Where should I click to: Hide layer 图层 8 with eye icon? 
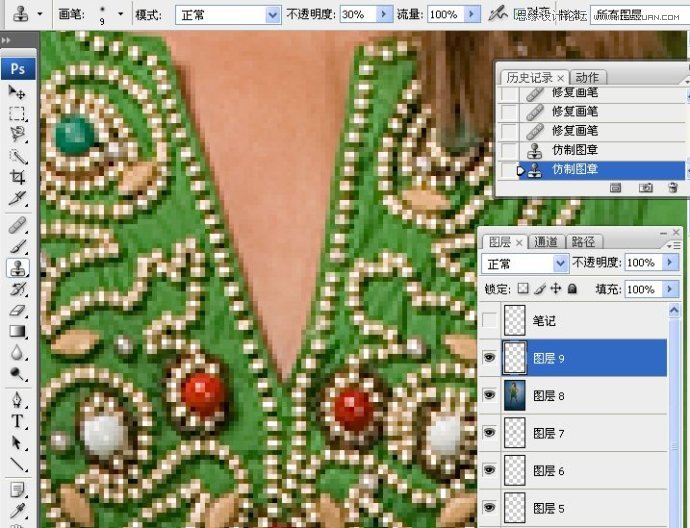point(488,396)
